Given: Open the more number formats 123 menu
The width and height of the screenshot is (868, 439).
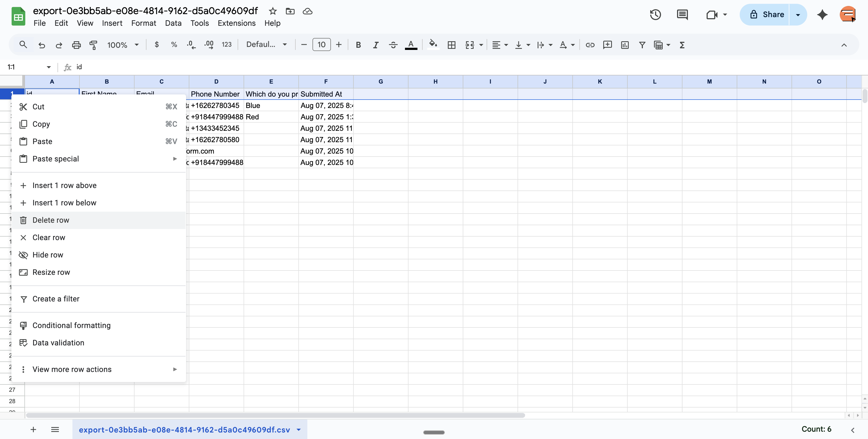Looking at the screenshot, I should (x=226, y=44).
